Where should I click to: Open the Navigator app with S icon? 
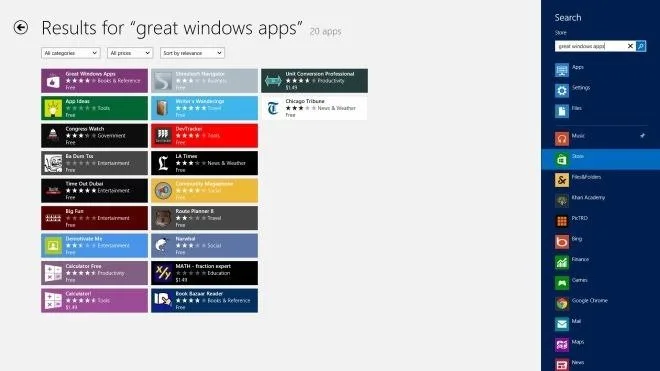(205, 80)
